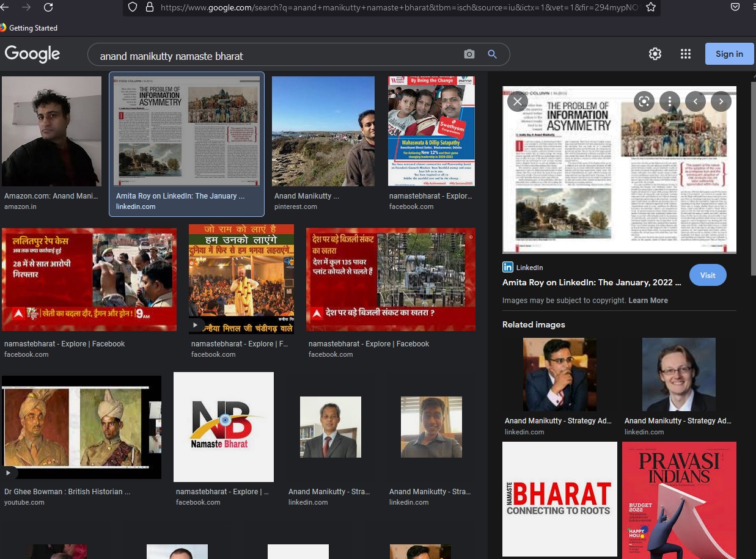Open the electricity crisis news thumbnail
The height and width of the screenshot is (559, 756).
[x=391, y=280]
